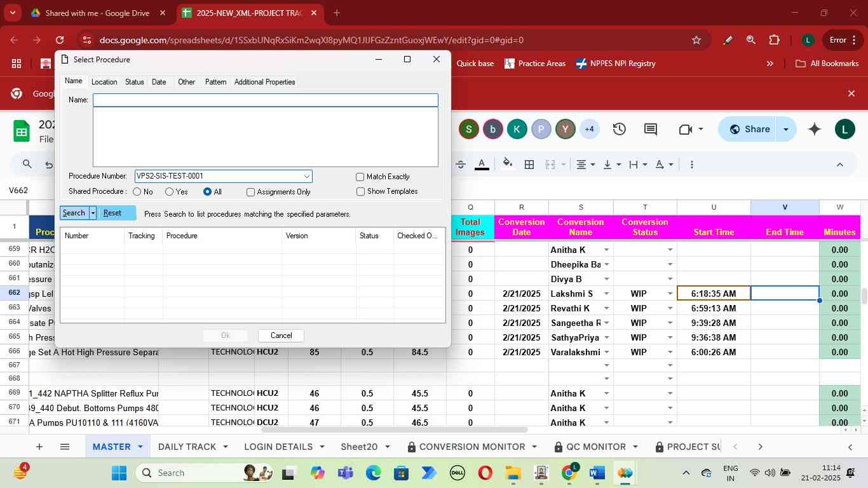Open version history clock icon

tap(619, 129)
